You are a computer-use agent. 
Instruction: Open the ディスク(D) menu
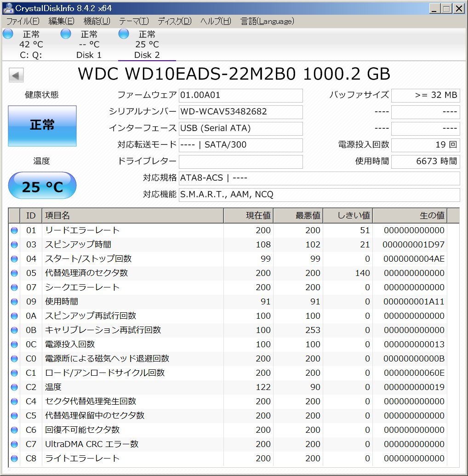pyautogui.click(x=175, y=21)
